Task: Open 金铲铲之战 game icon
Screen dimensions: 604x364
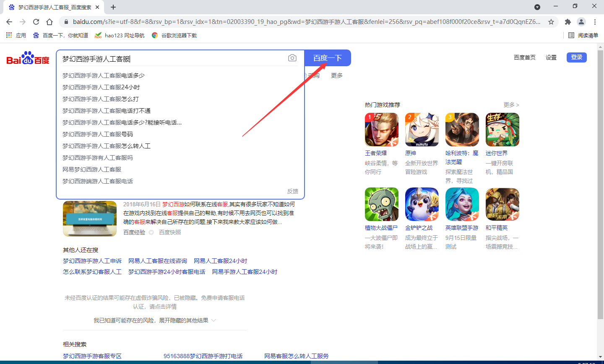Action: [422, 204]
